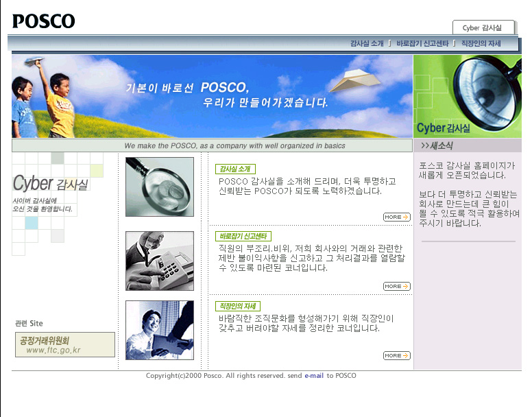Click MORE button under 직장인의 자세
The width and height of the screenshot is (532, 417).
click(x=397, y=355)
